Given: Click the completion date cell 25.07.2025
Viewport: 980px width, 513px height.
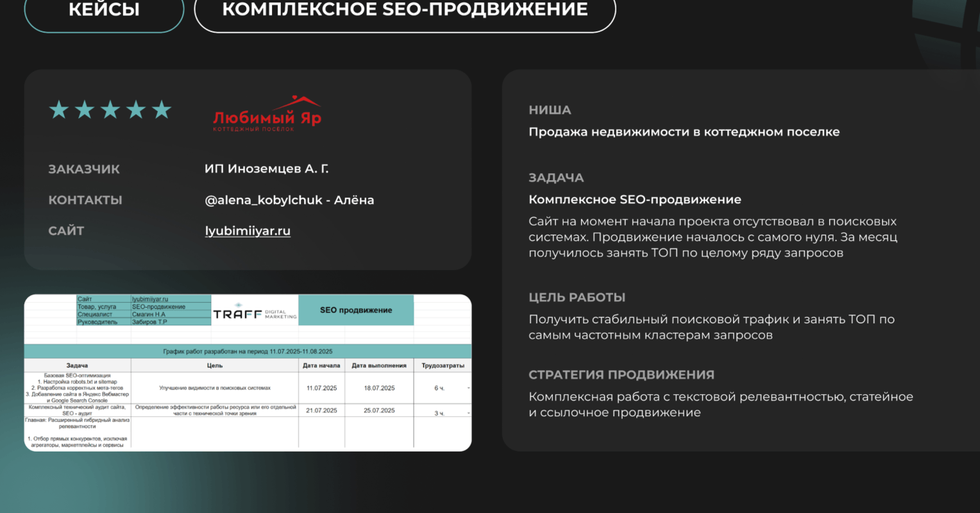Looking at the screenshot, I should point(379,410).
